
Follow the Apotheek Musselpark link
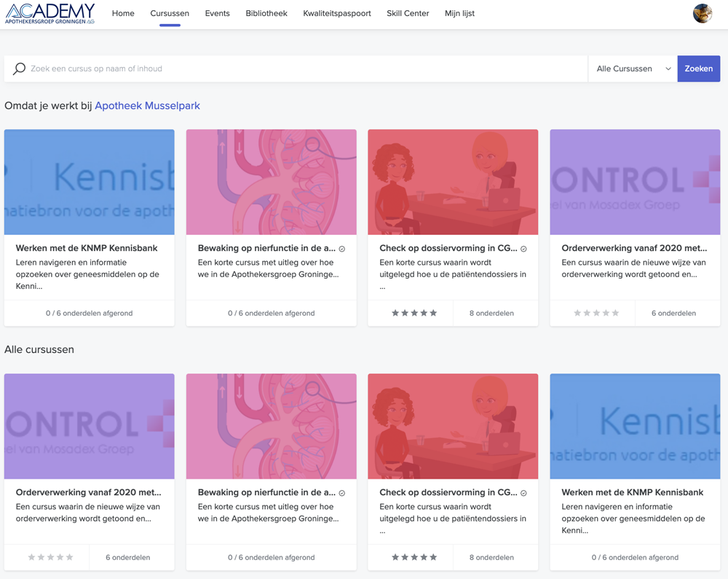pyautogui.click(x=147, y=105)
